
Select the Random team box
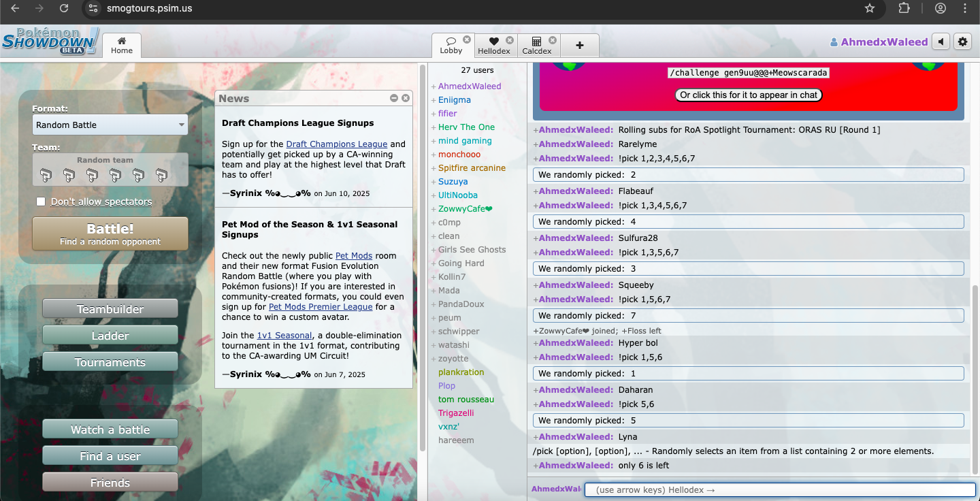coord(110,169)
